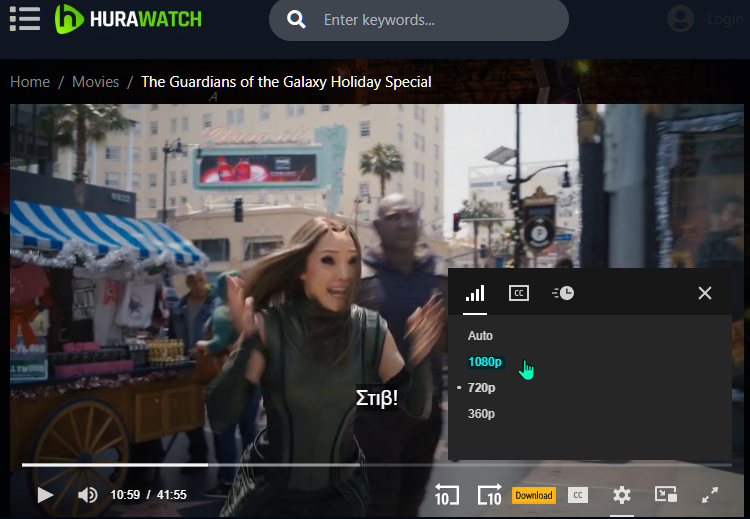Select 1080p quality
Screen dimensions: 750x519
point(485,362)
